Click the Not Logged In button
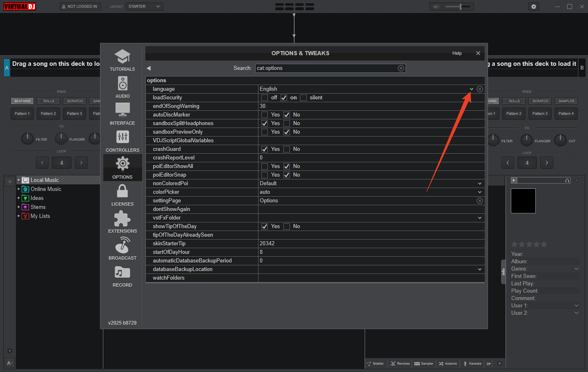 (80, 7)
